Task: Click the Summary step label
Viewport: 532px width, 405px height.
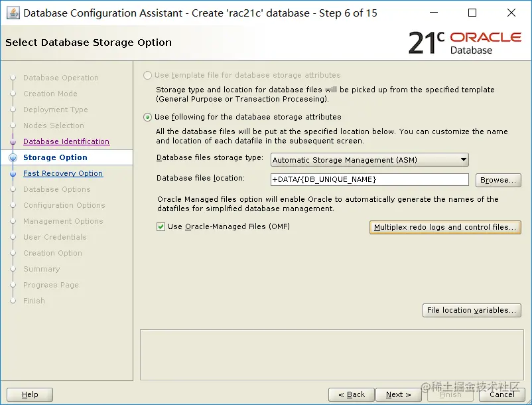Action: pyautogui.click(x=41, y=269)
